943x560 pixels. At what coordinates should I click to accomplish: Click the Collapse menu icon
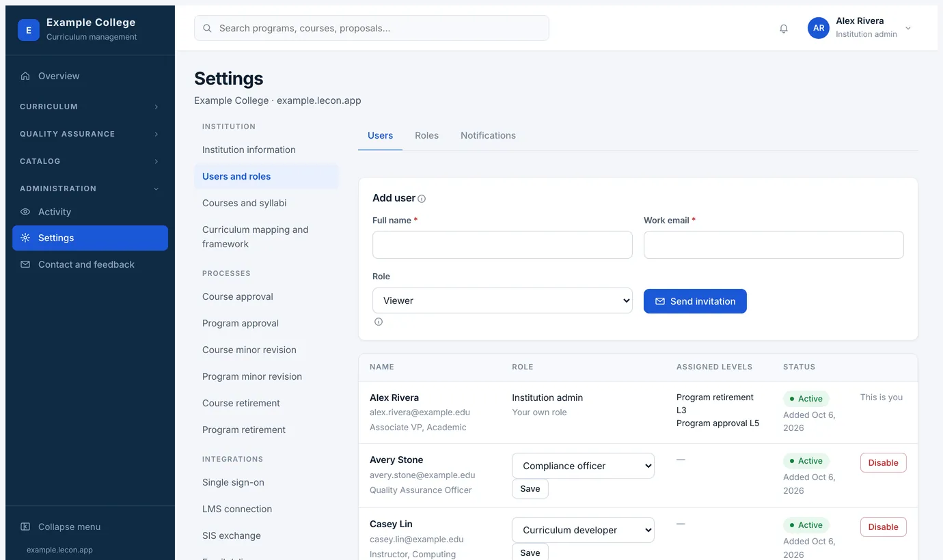pyautogui.click(x=25, y=527)
